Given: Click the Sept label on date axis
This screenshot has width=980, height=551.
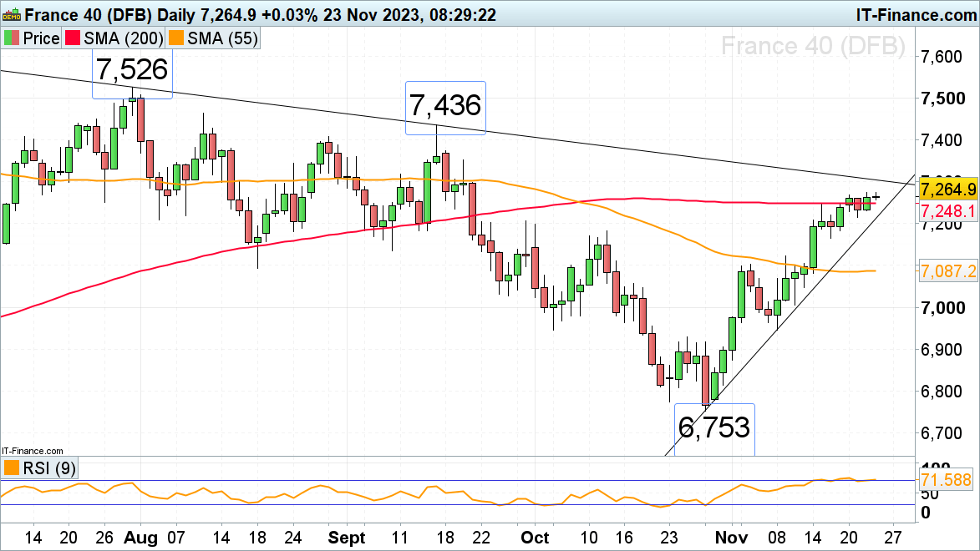Looking at the screenshot, I should (x=347, y=538).
